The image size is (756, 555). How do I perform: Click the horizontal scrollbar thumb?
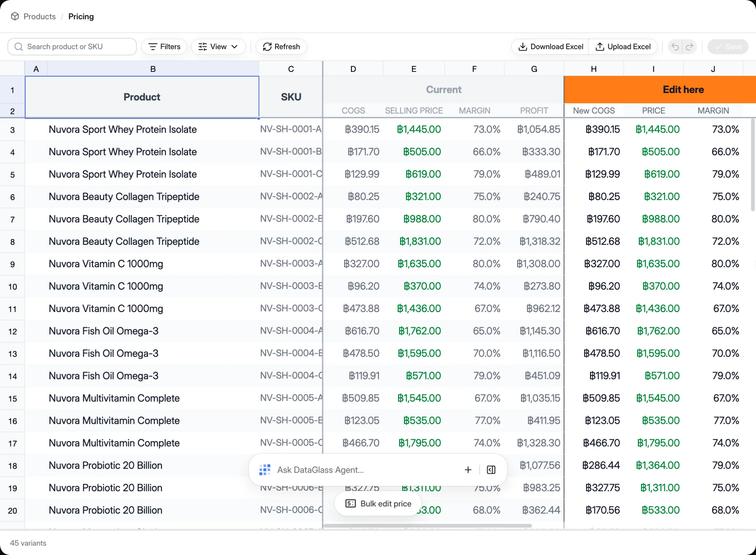427,526
